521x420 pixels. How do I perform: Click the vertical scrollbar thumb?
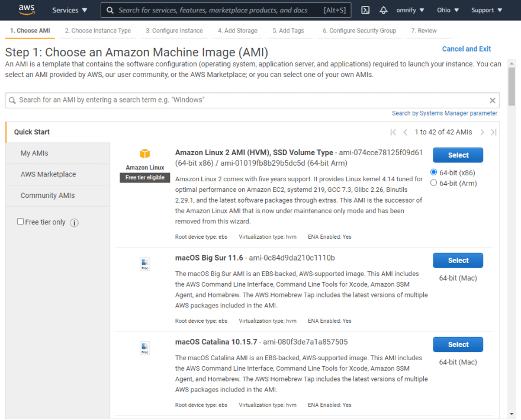pos(512,86)
